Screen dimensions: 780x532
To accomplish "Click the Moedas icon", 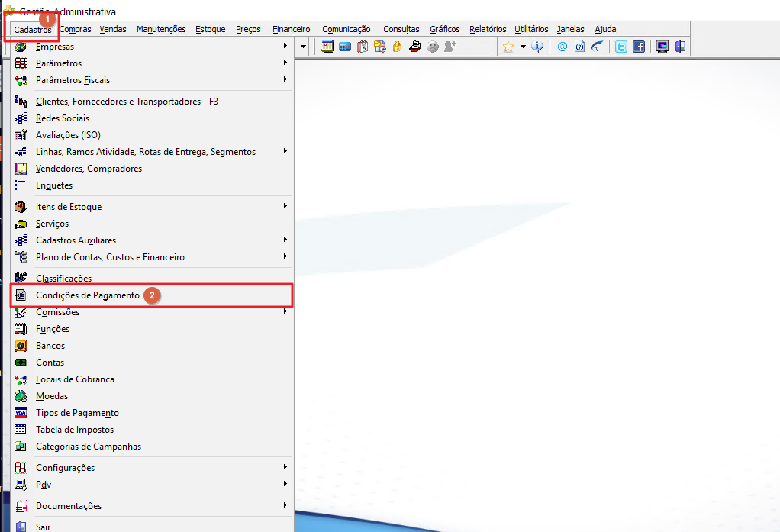I will (21, 396).
